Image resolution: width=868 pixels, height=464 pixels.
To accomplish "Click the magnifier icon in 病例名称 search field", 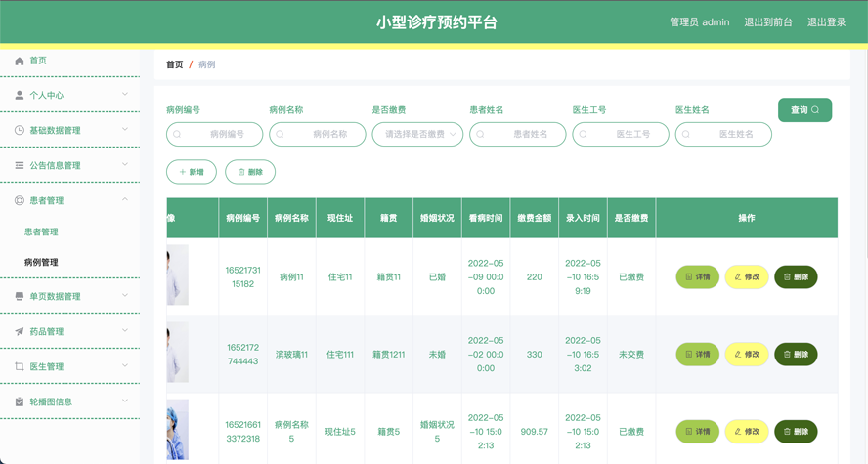I will click(281, 135).
